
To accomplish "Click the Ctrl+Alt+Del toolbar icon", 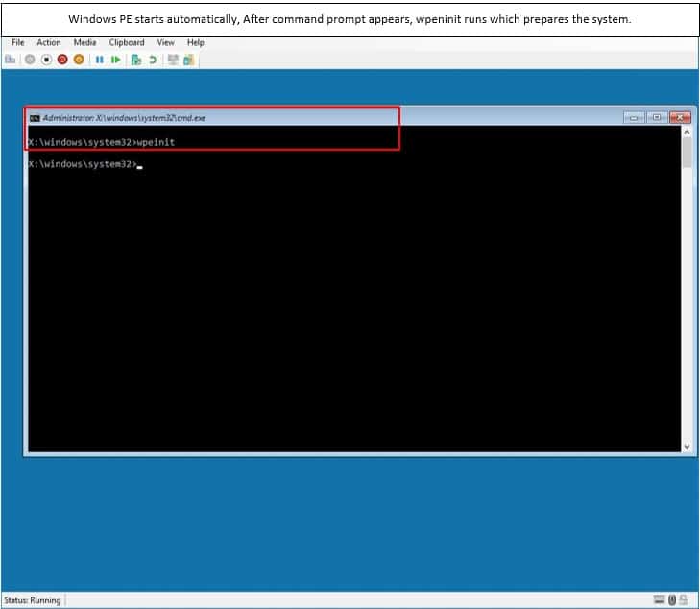I will [11, 60].
